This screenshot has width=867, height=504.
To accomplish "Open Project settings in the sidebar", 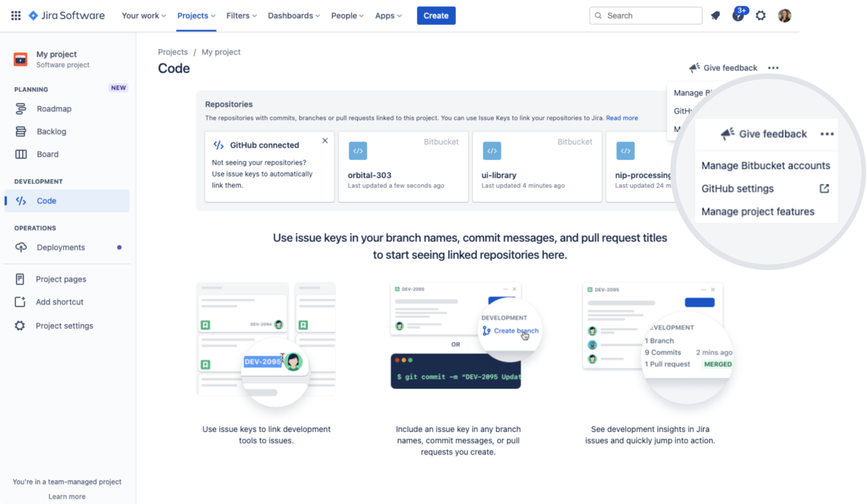I will click(x=67, y=325).
